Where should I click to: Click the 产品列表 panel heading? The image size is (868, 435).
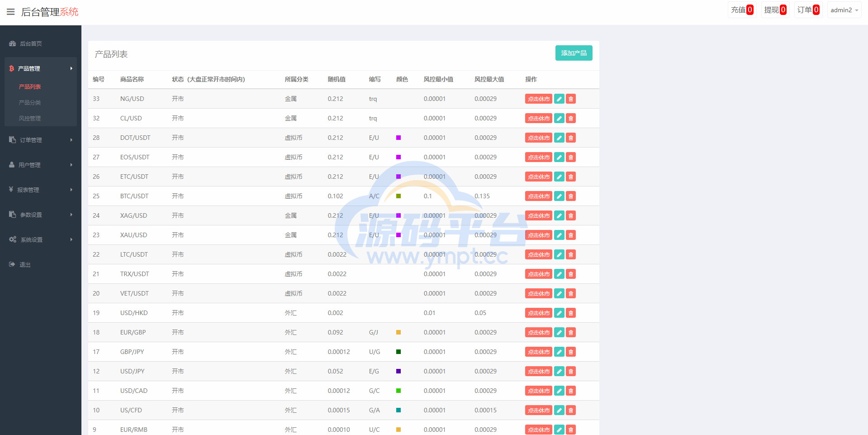[111, 54]
